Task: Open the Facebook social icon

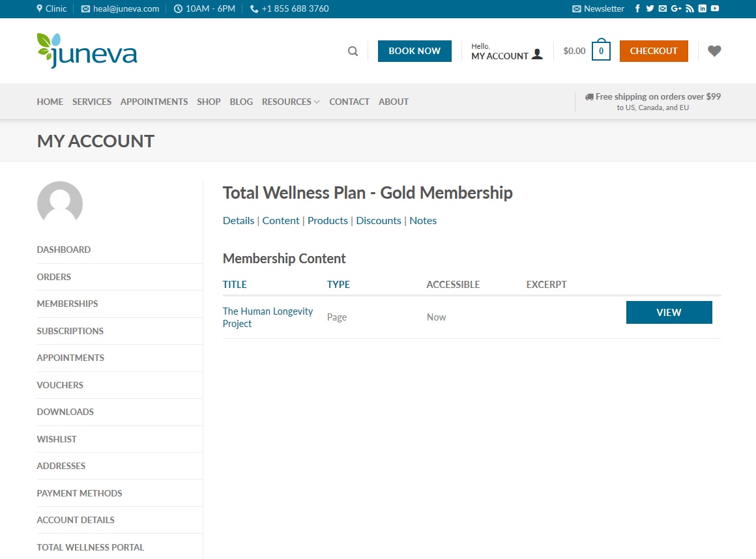Action: point(637,8)
